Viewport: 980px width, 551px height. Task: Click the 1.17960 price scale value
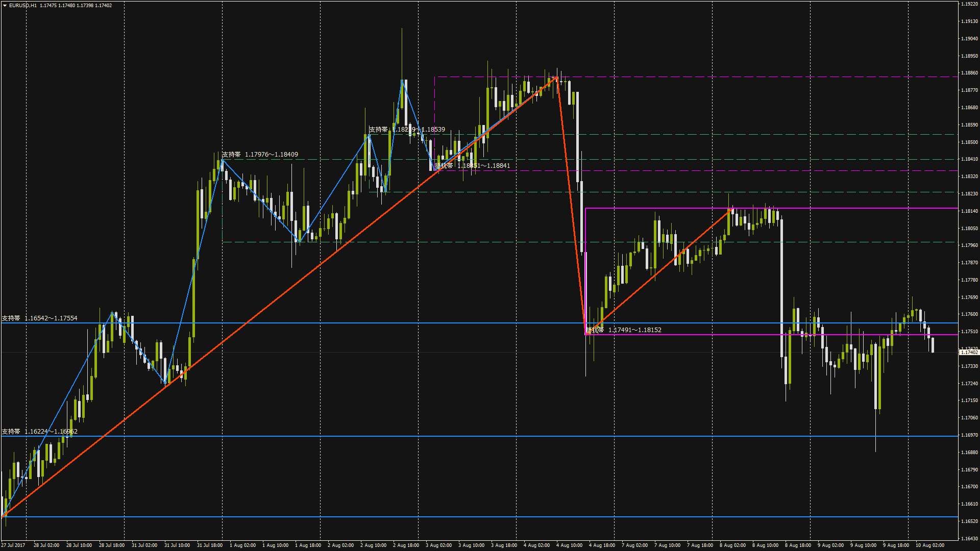click(x=969, y=245)
